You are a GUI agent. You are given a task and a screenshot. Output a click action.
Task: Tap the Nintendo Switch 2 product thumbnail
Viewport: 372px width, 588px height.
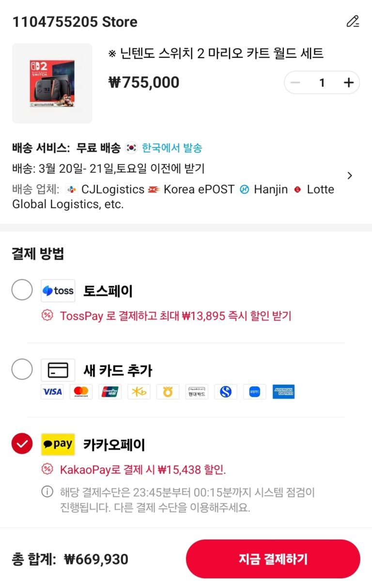[52, 83]
